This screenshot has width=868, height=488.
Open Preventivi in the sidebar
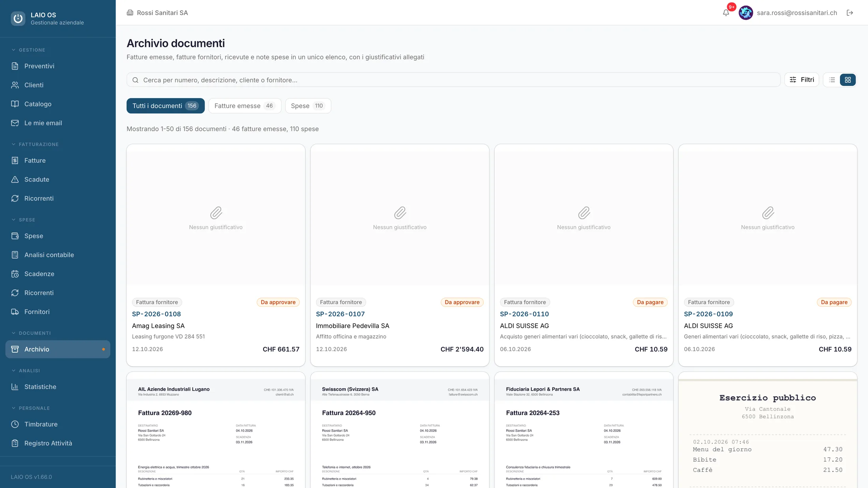point(58,66)
